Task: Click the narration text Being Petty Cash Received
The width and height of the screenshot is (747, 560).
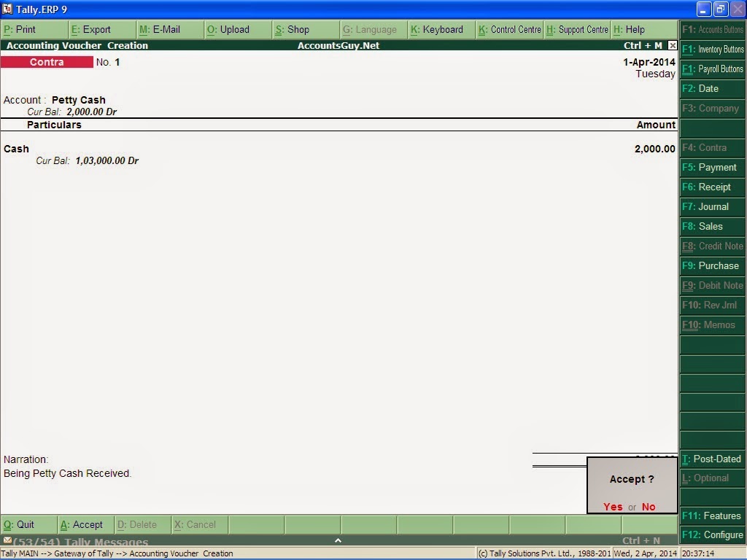Action: click(x=67, y=473)
